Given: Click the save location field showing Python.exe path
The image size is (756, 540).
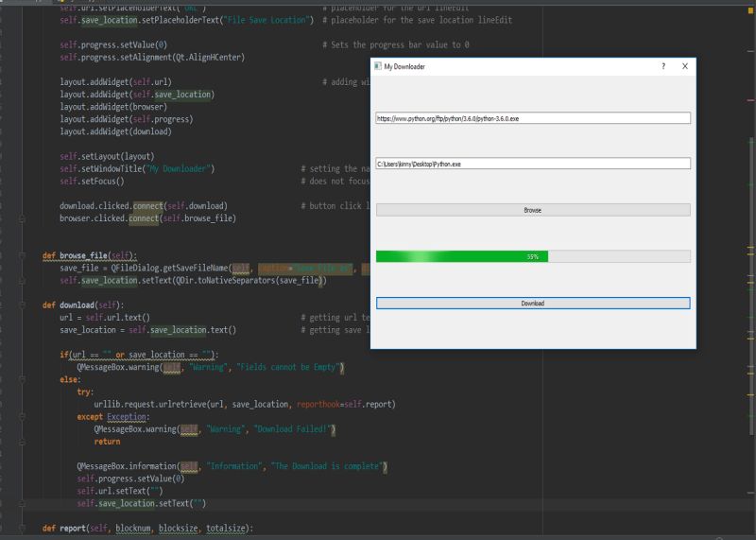Looking at the screenshot, I should (533, 164).
